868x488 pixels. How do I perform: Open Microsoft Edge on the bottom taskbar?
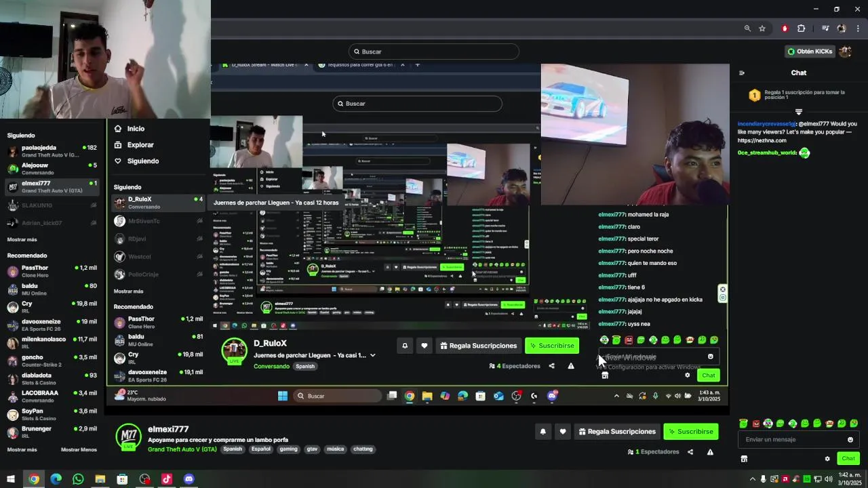[x=56, y=479]
